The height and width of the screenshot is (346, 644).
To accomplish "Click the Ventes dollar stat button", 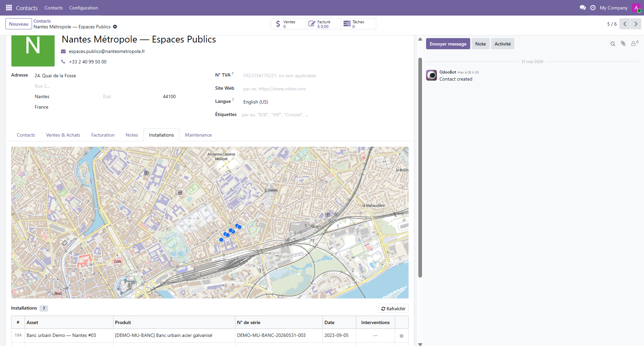I will (x=288, y=24).
